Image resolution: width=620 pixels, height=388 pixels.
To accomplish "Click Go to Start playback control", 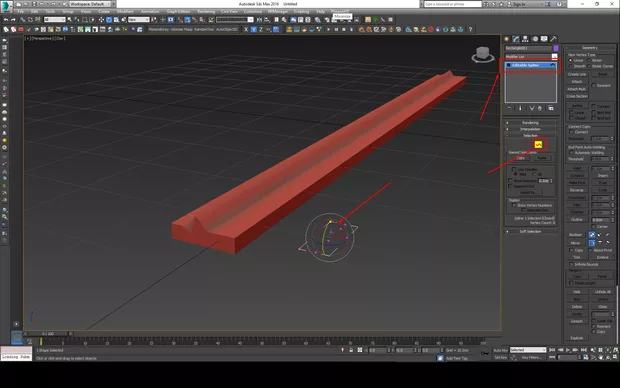I will [552, 350].
